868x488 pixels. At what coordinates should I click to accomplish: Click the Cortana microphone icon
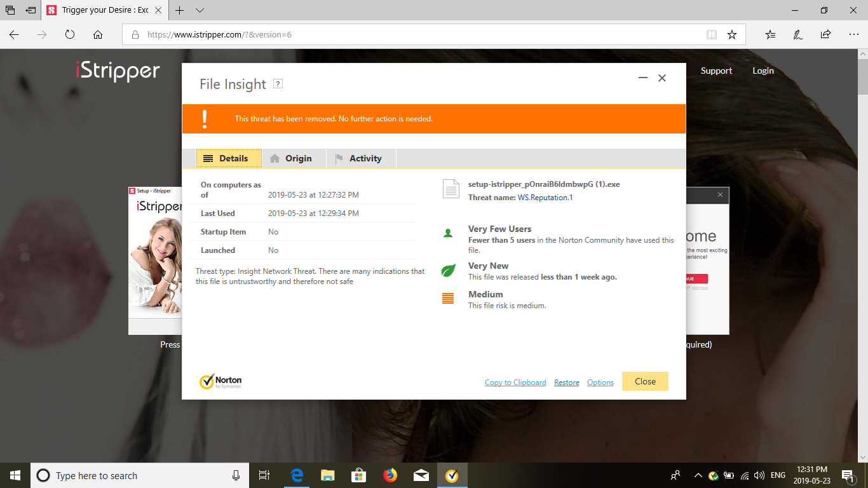click(236, 475)
